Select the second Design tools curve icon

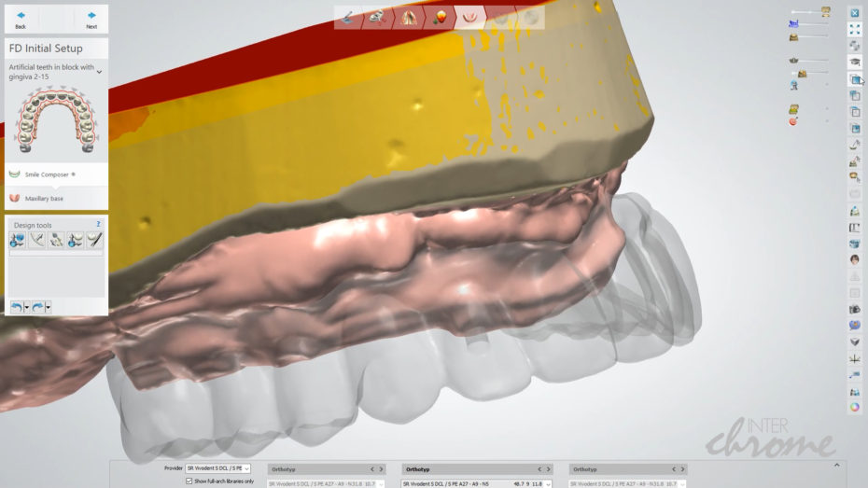(x=36, y=240)
